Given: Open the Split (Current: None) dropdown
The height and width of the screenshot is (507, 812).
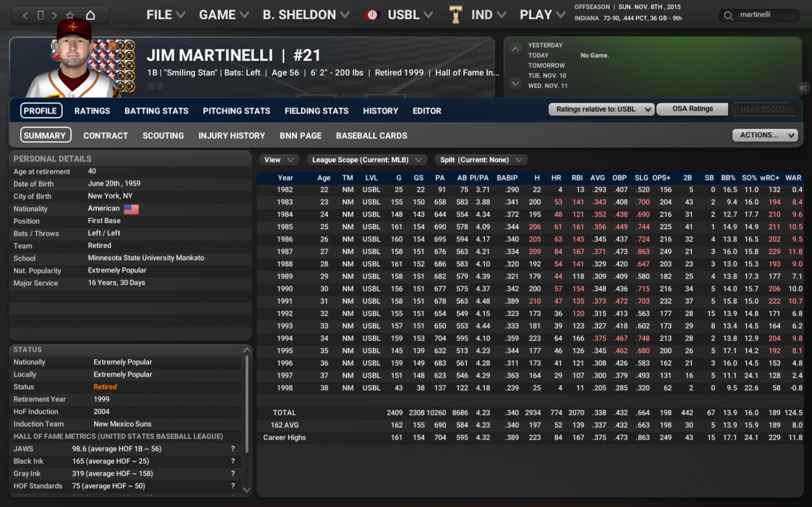Looking at the screenshot, I should (x=481, y=160).
